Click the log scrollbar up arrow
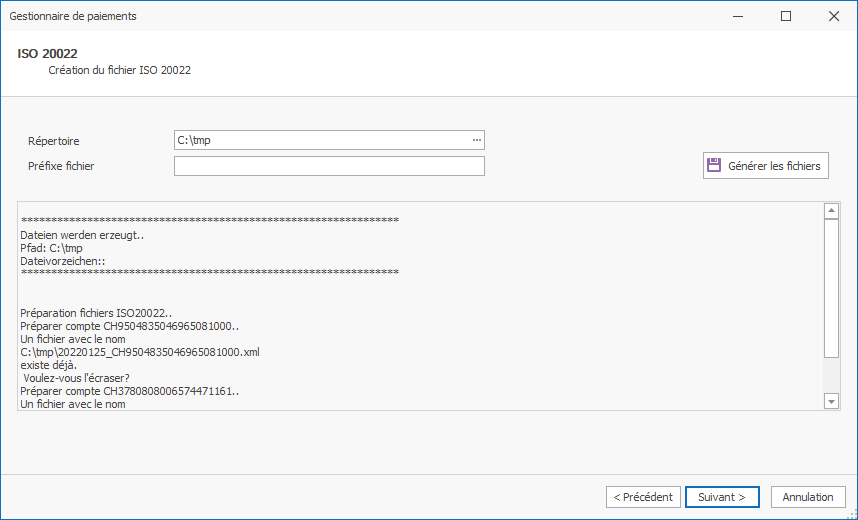This screenshot has width=858, height=520. click(831, 211)
